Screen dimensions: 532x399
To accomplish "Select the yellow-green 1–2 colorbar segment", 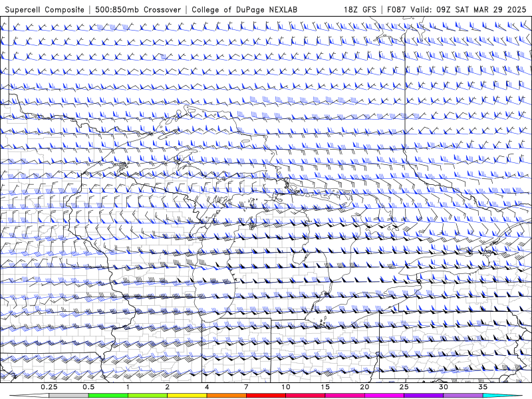I will tap(147, 396).
